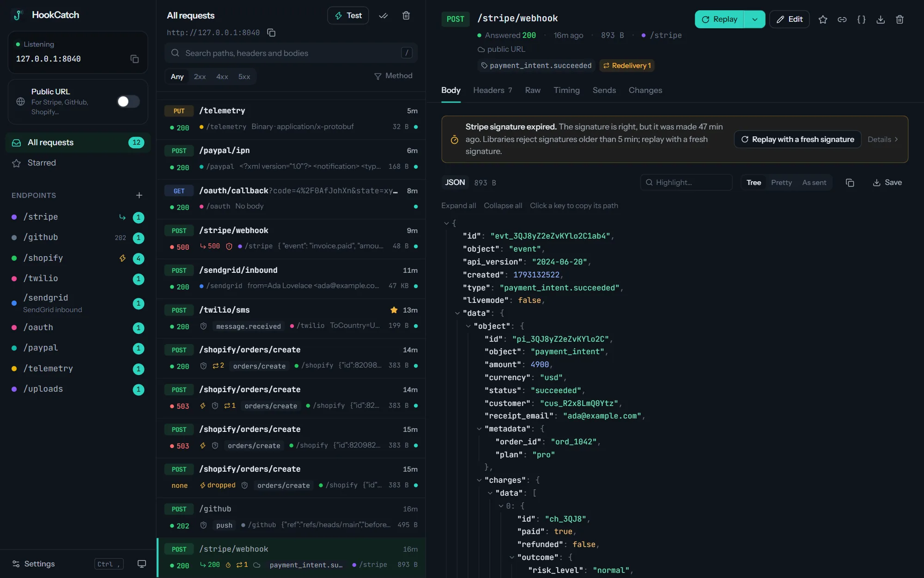
Task: Toggle the Public URL switch
Action: point(128,101)
